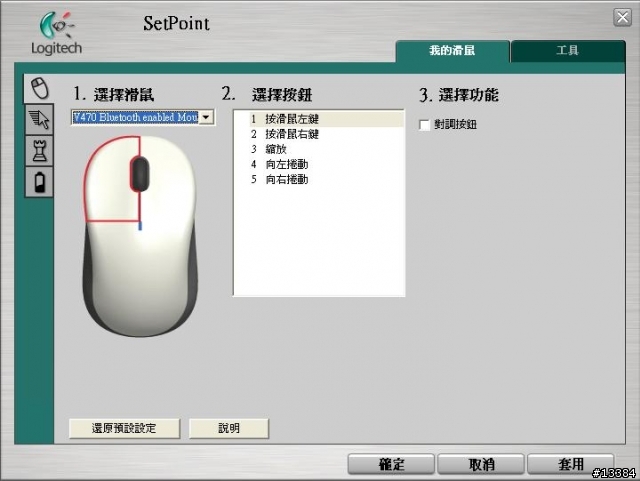Confirm with the 確定 button
The image size is (640, 481).
click(391, 464)
